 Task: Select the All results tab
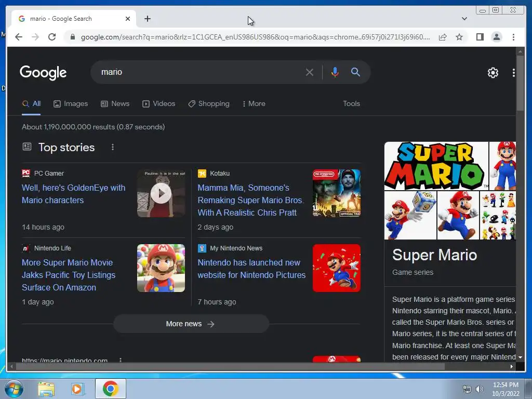31,104
